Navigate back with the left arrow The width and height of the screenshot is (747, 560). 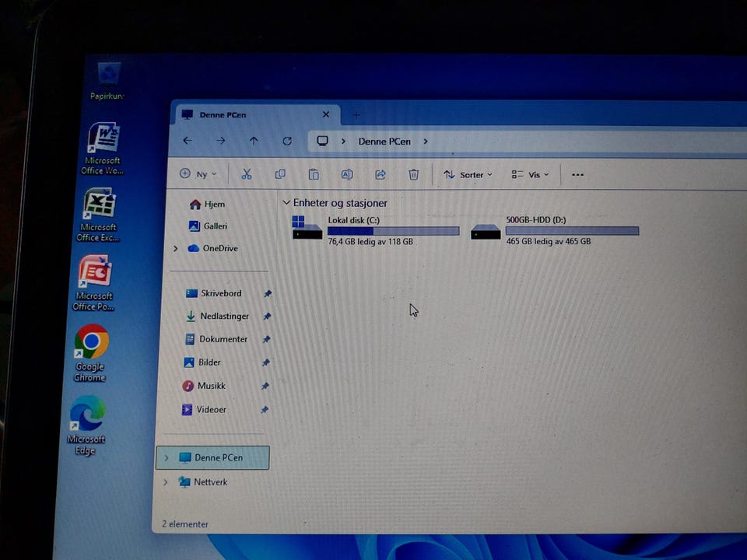point(188,141)
